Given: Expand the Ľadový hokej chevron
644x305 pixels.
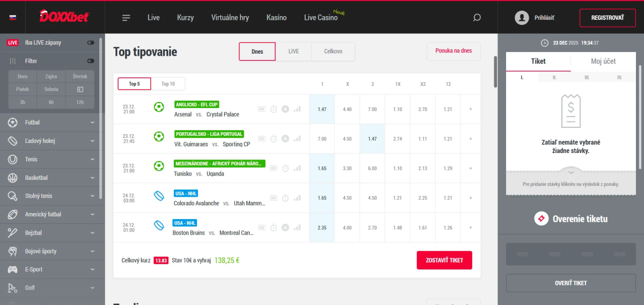Looking at the screenshot, I should [x=92, y=141].
